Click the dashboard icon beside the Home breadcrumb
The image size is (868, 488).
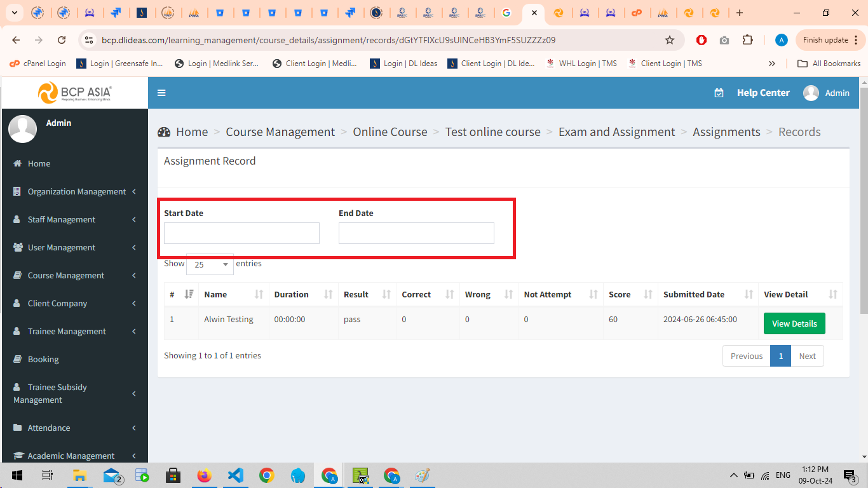(164, 132)
